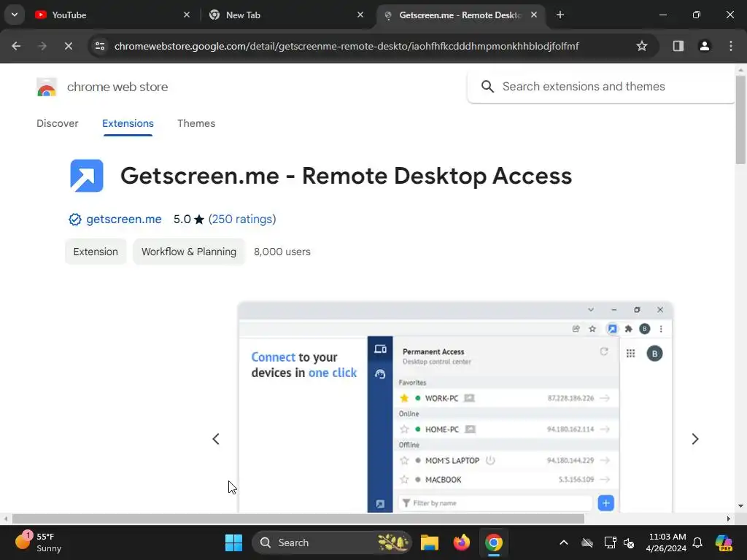Show the previous screenshot in the carousel
Viewport: 747px width, 560px height.
click(x=216, y=438)
